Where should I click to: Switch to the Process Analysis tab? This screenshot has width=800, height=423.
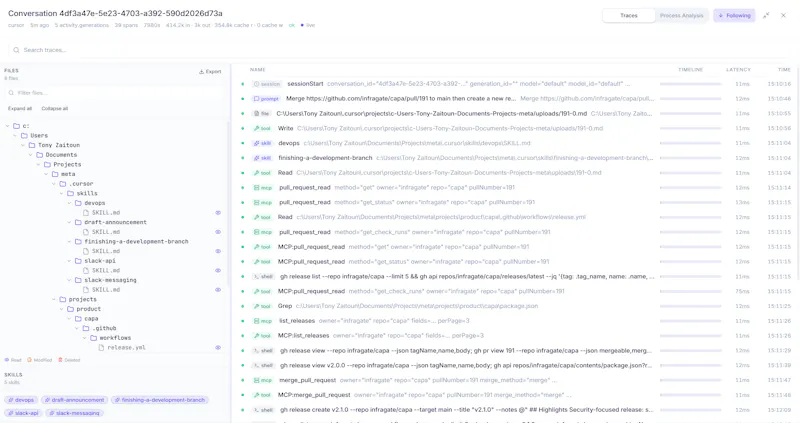(x=681, y=16)
